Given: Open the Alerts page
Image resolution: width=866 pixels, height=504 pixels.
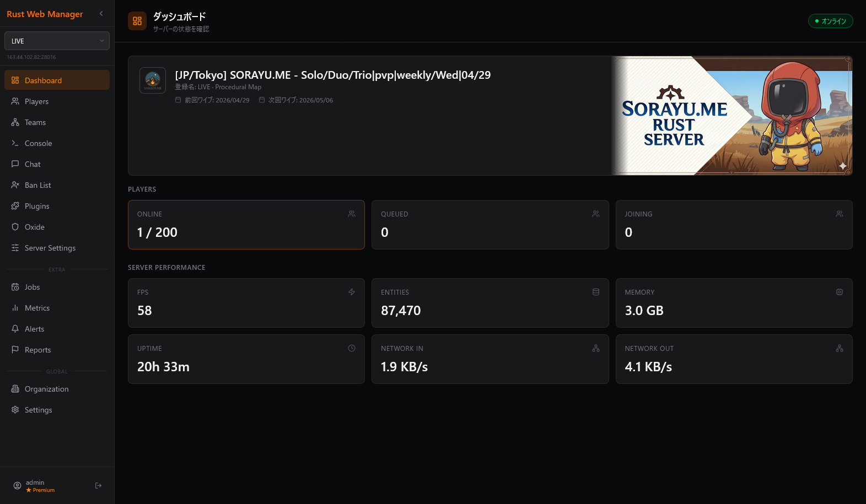Looking at the screenshot, I should (x=57, y=329).
